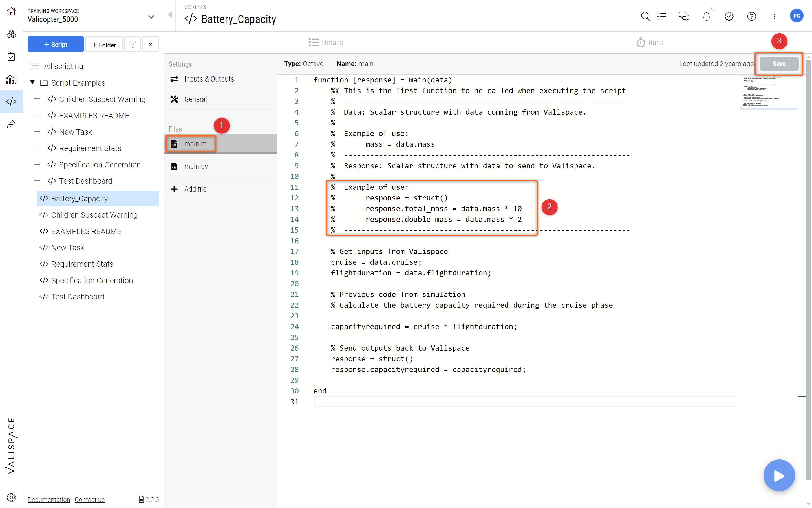Place cursor on empty line 31
The height and width of the screenshot is (508, 812).
pyautogui.click(x=526, y=402)
